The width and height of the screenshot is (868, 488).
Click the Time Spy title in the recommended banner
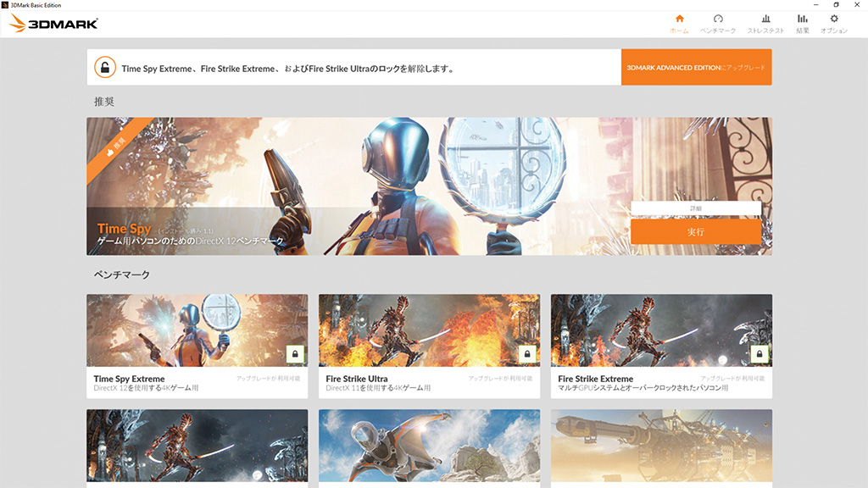[124, 229]
